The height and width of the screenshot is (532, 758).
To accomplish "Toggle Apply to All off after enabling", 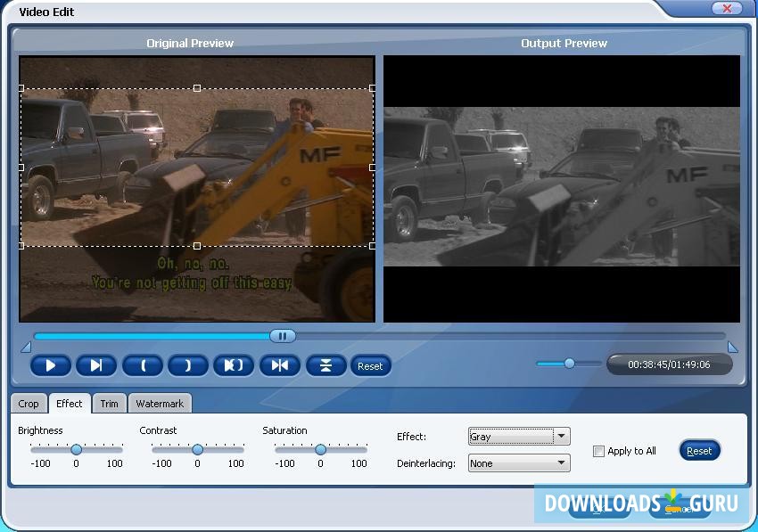I will coord(598,452).
